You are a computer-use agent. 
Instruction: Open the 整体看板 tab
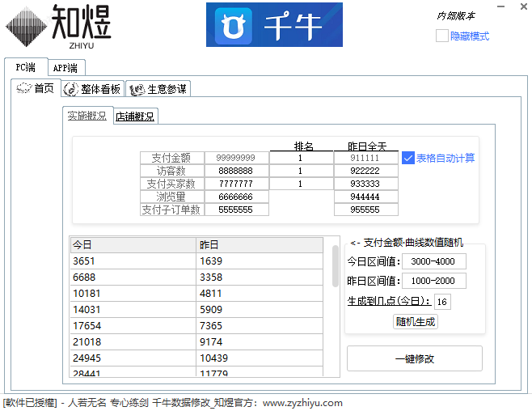92,89
